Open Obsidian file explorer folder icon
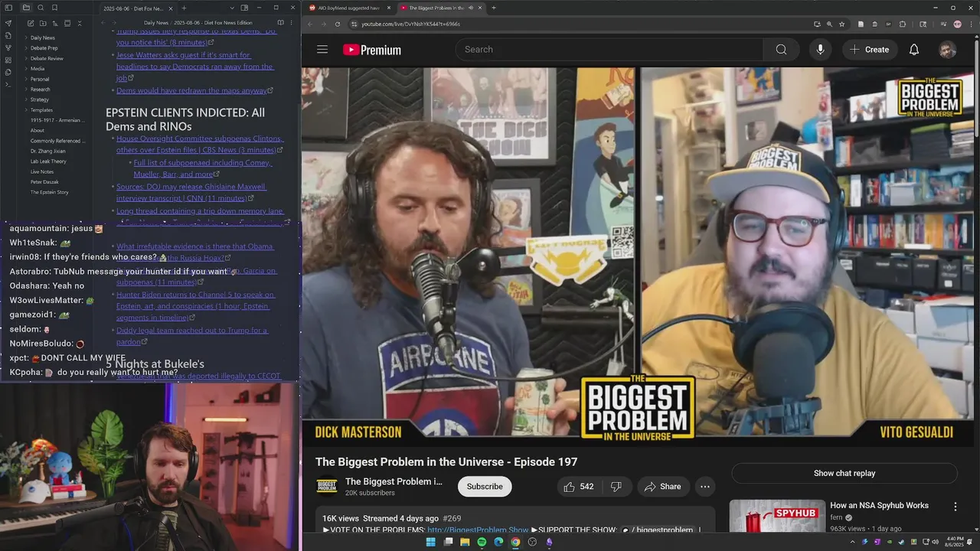The image size is (980, 551). (x=26, y=8)
